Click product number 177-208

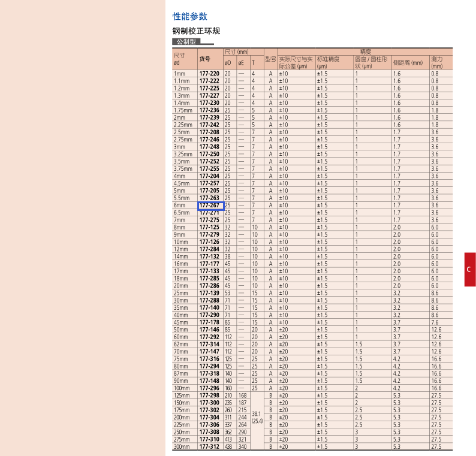[x=209, y=132]
